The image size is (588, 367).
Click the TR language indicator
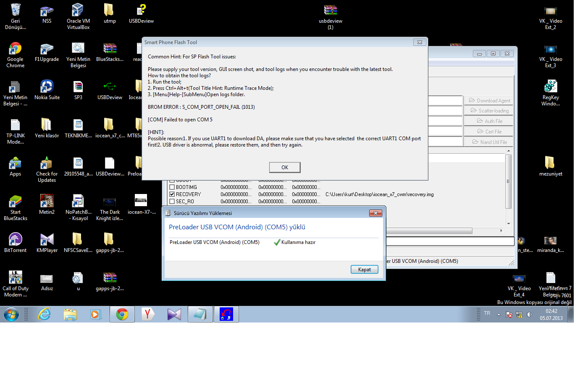(x=487, y=313)
